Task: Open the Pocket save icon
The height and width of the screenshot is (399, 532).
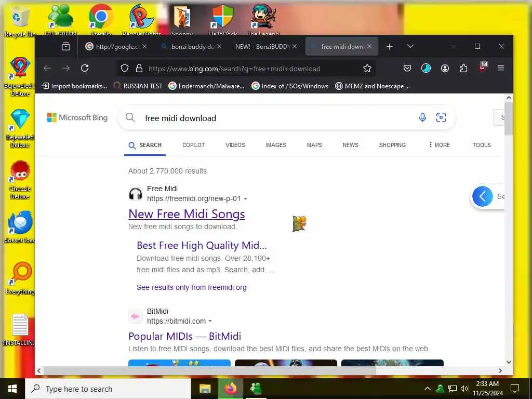Action: point(407,68)
